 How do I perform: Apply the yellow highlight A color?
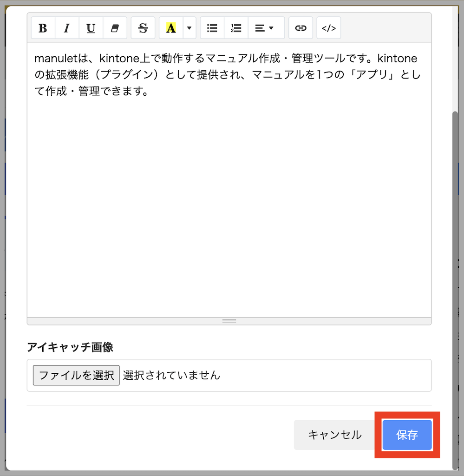coord(171,28)
